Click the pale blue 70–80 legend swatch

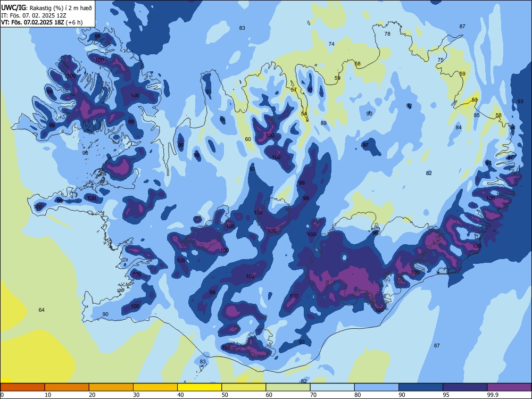point(332,387)
